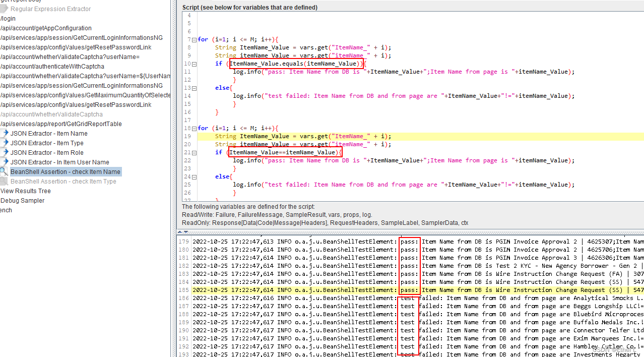Click the JSON Extractor - Item Type arrow icon
The height and width of the screenshot is (357, 644).
(x=5, y=143)
